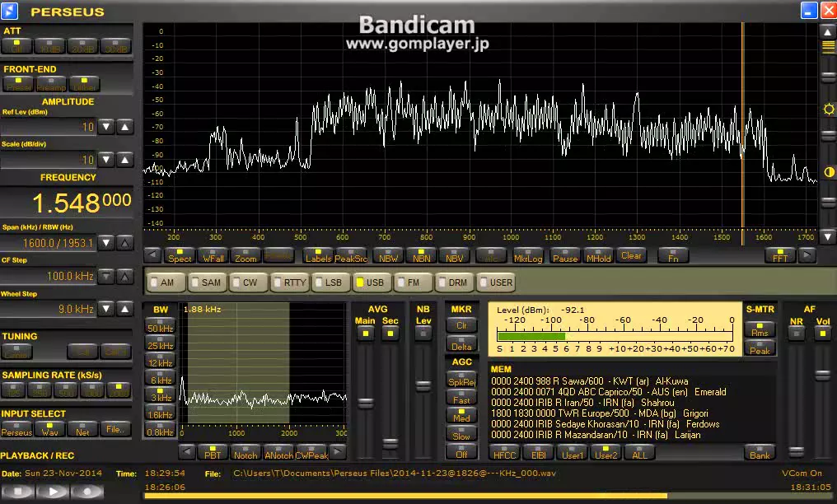
Task: Click the spectrum scroll down arrow
Action: point(828,236)
